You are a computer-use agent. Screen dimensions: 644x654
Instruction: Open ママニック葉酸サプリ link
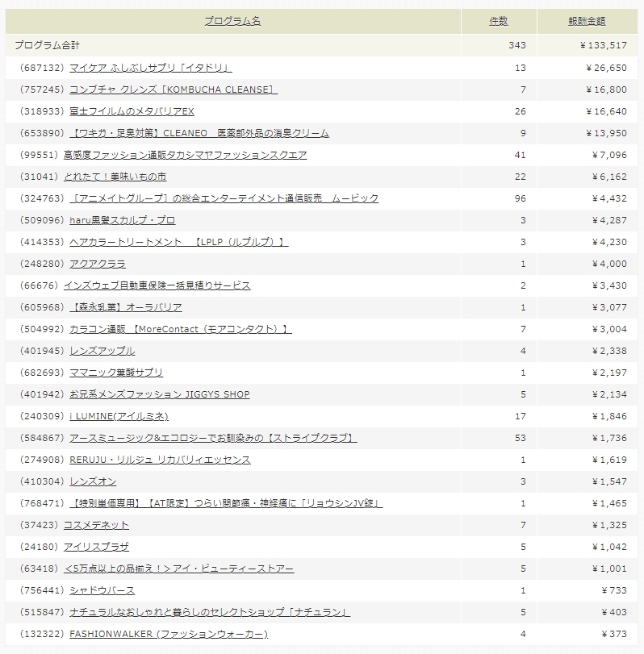[x=116, y=373]
